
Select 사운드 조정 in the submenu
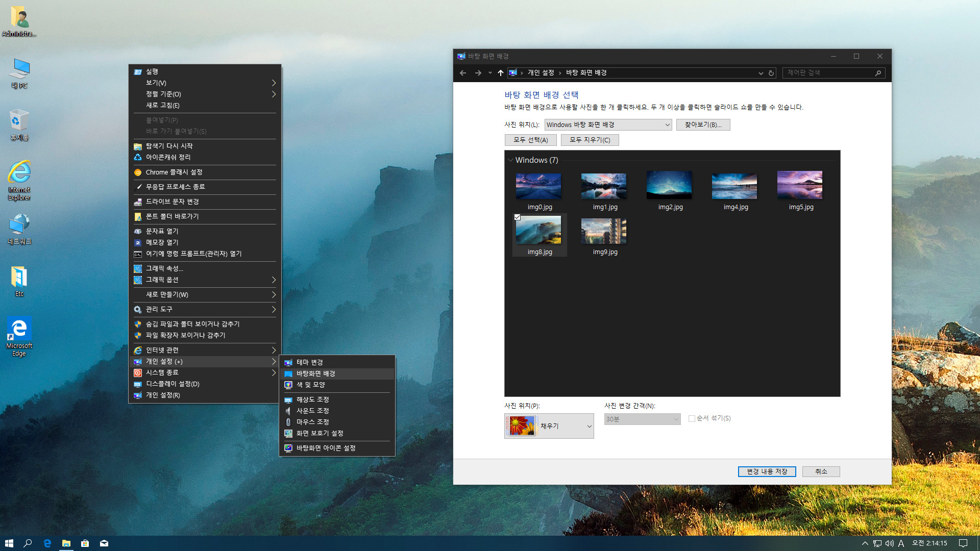[x=337, y=411]
